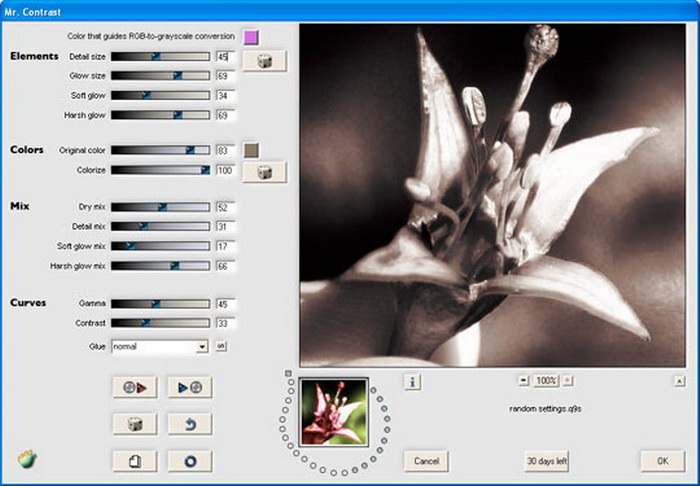Focus the Dry mix value field showing 52
Image resolution: width=700 pixels, height=486 pixels.
click(x=225, y=207)
